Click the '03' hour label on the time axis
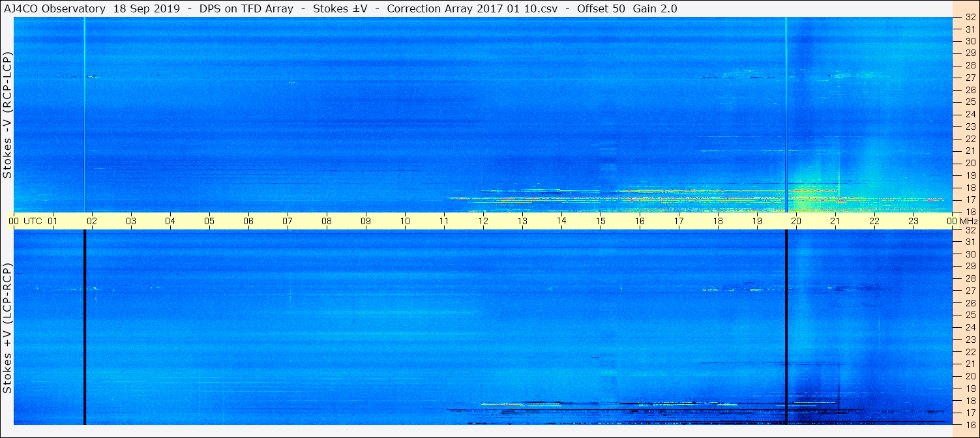 click(131, 221)
